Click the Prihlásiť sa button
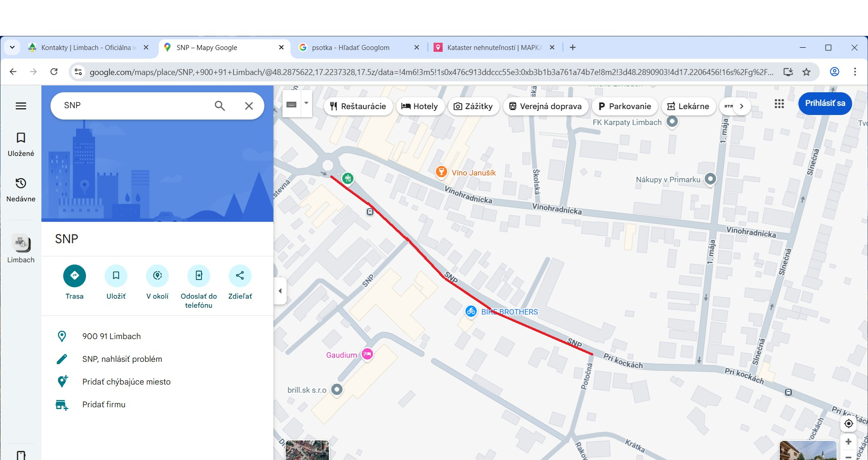 (825, 103)
